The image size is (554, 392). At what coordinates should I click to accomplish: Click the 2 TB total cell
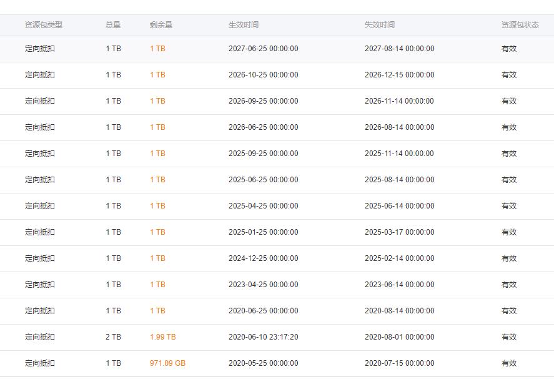pyautogui.click(x=113, y=337)
